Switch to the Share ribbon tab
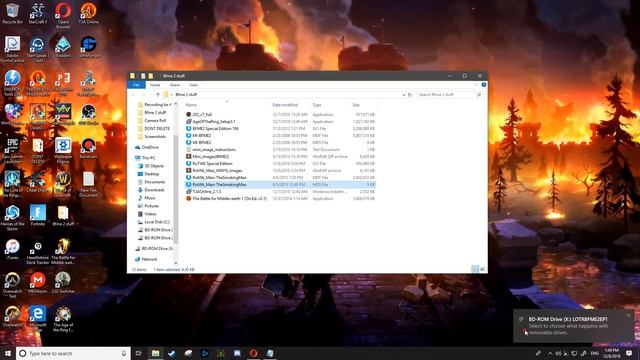The height and width of the screenshot is (360, 640). click(x=175, y=85)
